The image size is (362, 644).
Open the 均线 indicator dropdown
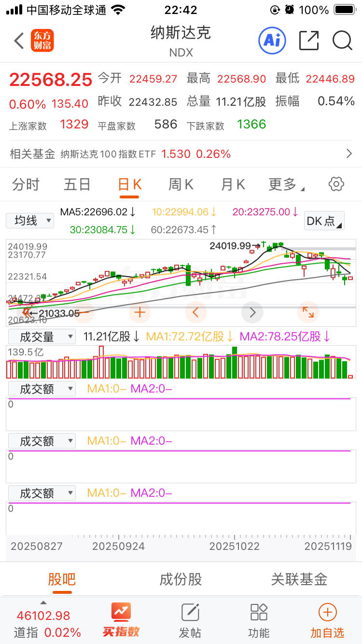(29, 221)
